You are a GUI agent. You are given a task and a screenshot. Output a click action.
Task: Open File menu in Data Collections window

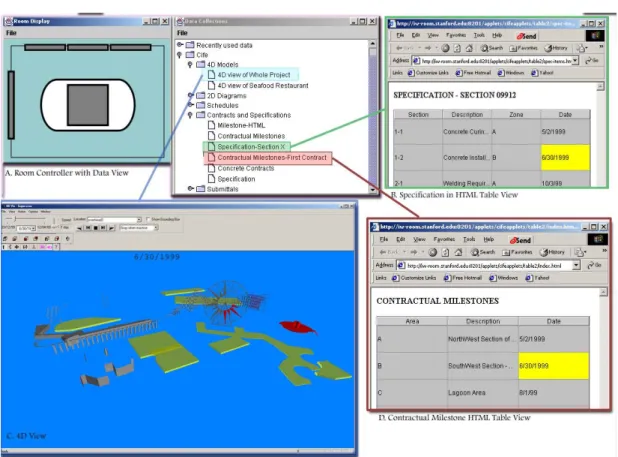tap(182, 33)
